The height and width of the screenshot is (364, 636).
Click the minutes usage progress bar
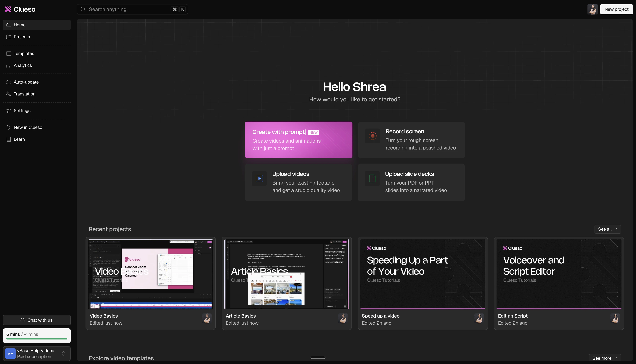coord(37,339)
